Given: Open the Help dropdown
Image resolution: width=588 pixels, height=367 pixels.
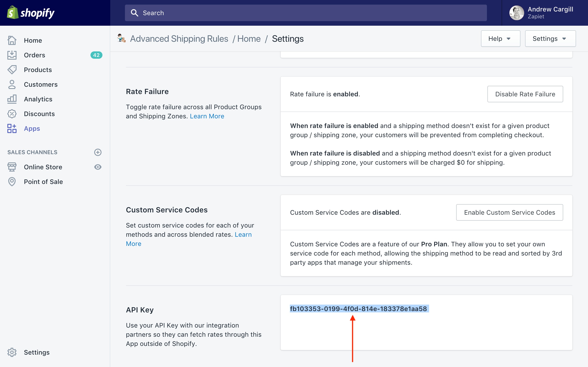Looking at the screenshot, I should (x=500, y=39).
